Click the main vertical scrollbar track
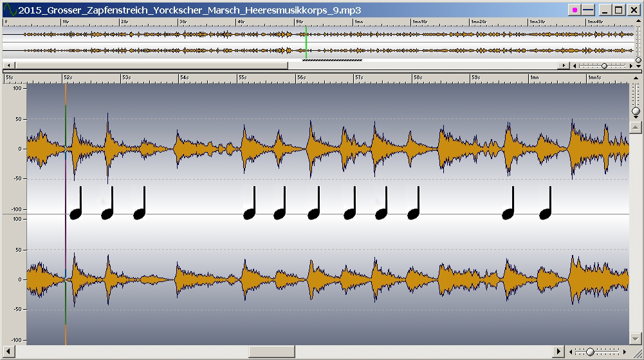Viewport: 644px width, 360px height. (636, 233)
